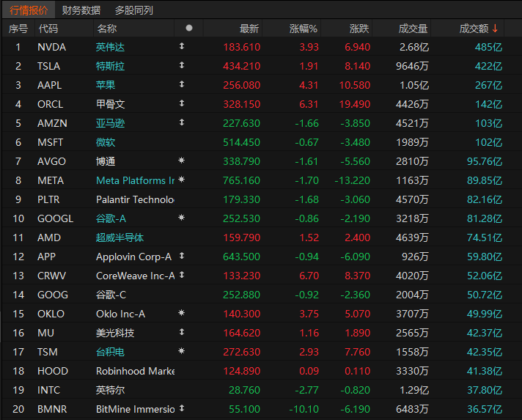Sort by 涨跌 column header
The image size is (522, 420).
tap(359, 29)
